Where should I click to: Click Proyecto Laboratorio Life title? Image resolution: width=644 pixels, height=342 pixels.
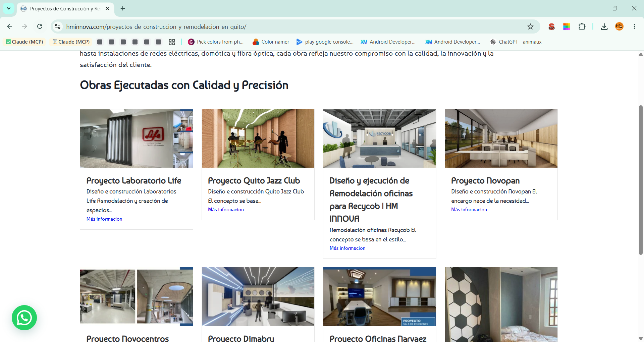134,181
